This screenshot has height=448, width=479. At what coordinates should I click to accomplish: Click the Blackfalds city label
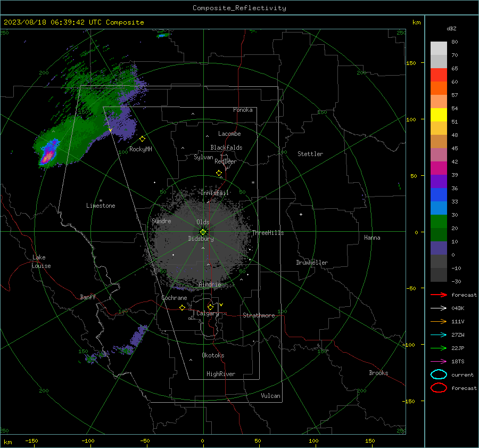tap(226, 148)
